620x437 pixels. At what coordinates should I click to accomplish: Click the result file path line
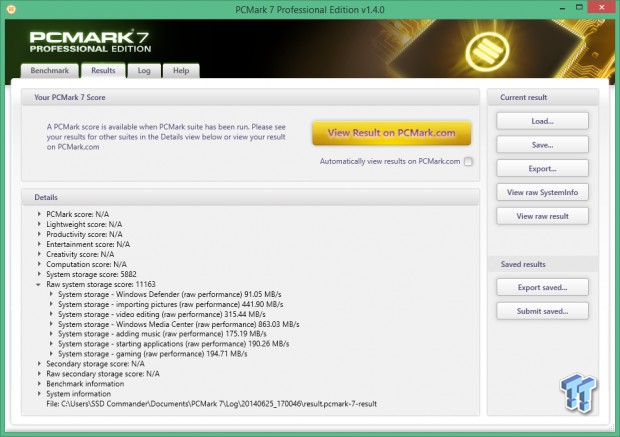[212, 404]
